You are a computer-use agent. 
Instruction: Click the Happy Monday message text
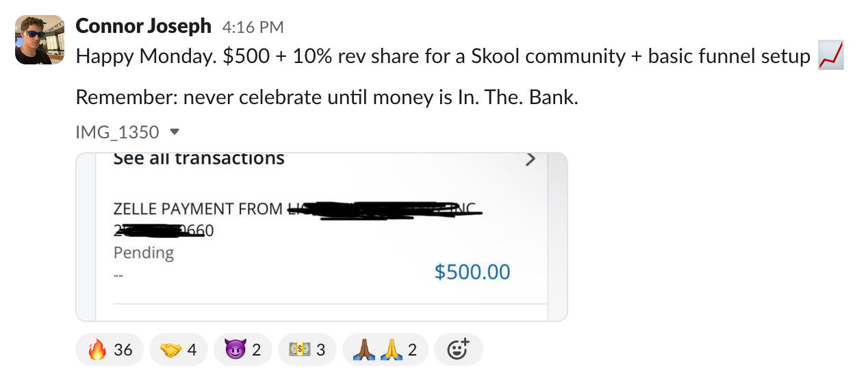(442, 56)
